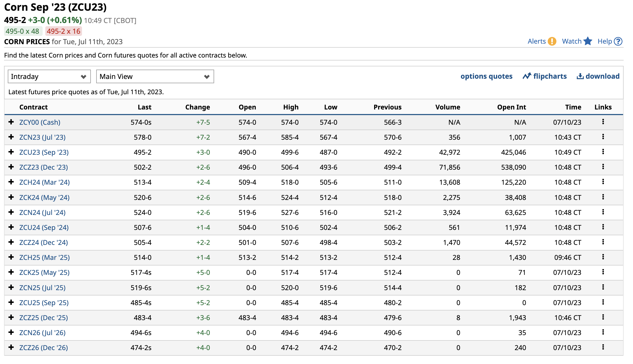Image resolution: width=633 pixels, height=364 pixels.
Task: Sort table by Change column header
Action: 198,107
